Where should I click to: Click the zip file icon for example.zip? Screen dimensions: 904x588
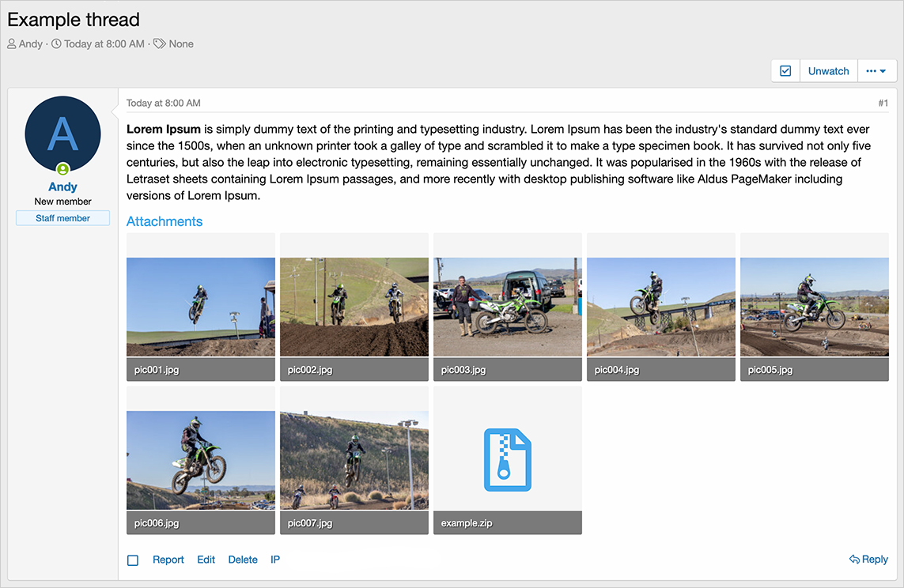pos(507,460)
